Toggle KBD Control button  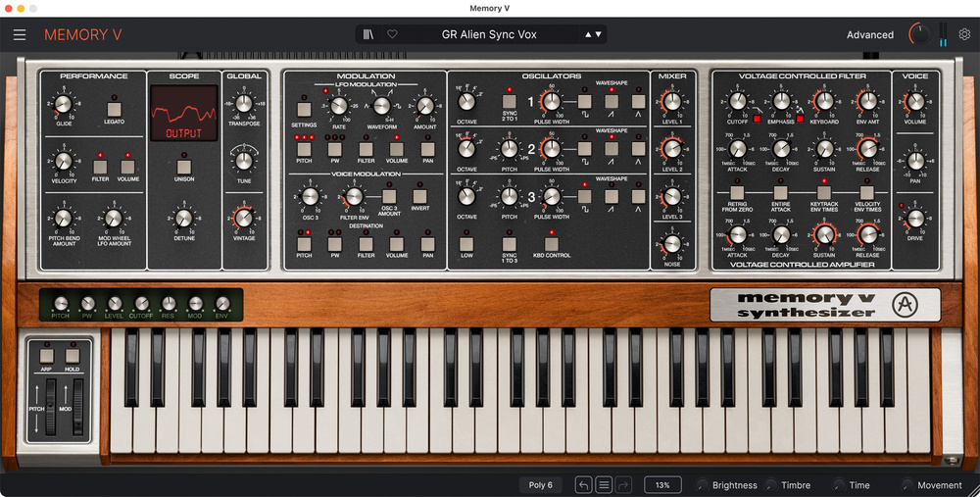[x=551, y=244]
